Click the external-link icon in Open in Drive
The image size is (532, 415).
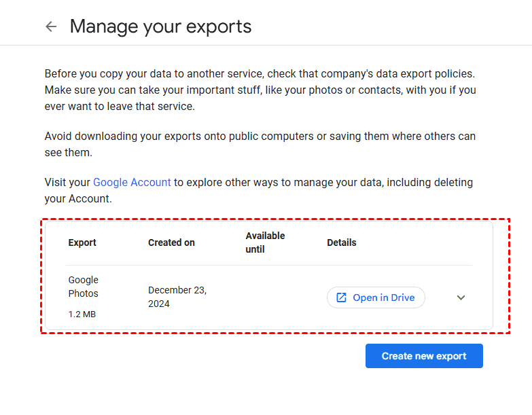click(x=341, y=297)
